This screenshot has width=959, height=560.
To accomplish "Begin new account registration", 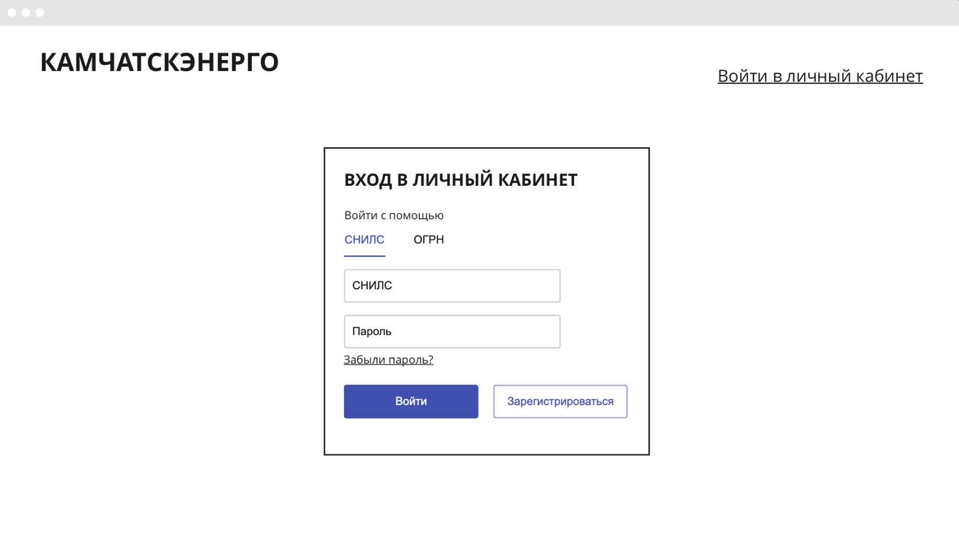I will (x=560, y=401).
